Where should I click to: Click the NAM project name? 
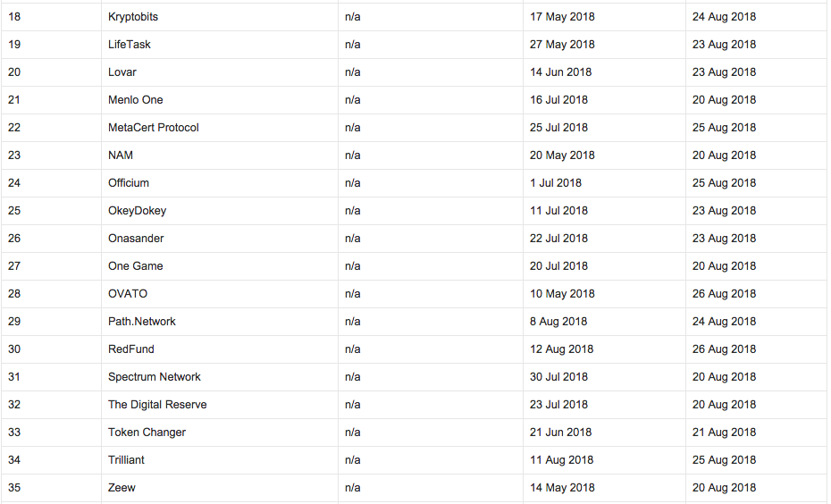pos(121,155)
